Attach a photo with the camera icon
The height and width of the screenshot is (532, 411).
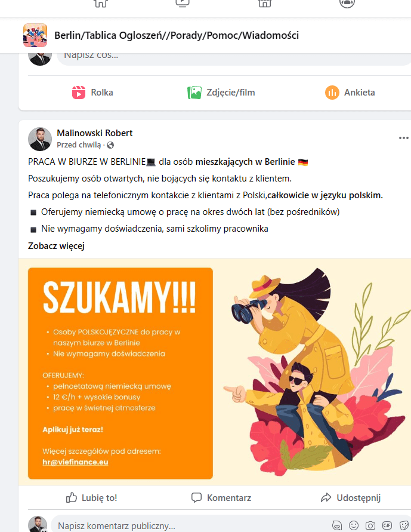(x=370, y=525)
